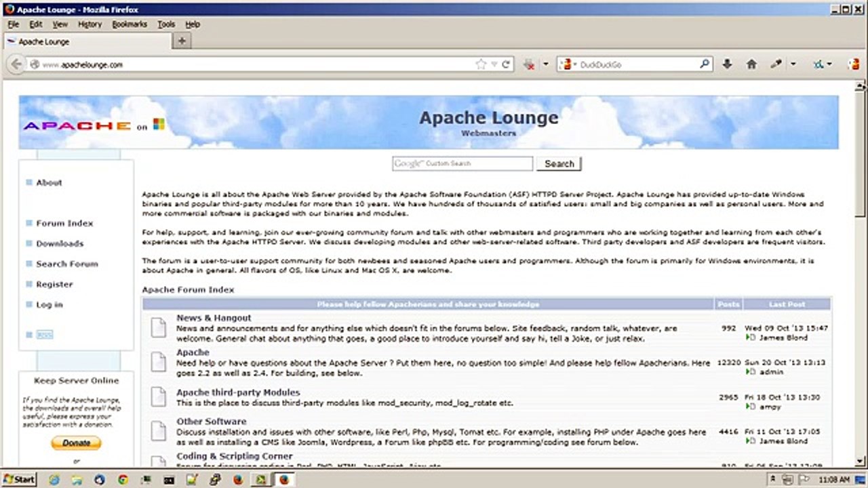Open the Search Forum sidebar link
The width and height of the screenshot is (868, 488).
(67, 264)
